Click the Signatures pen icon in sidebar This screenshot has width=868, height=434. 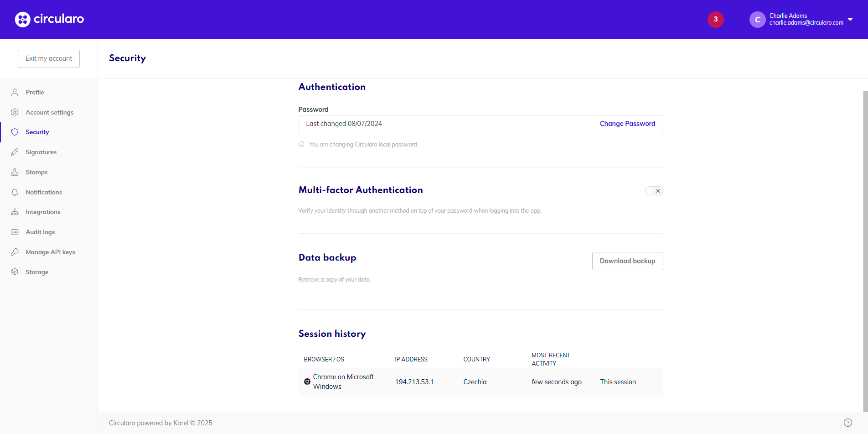15,152
